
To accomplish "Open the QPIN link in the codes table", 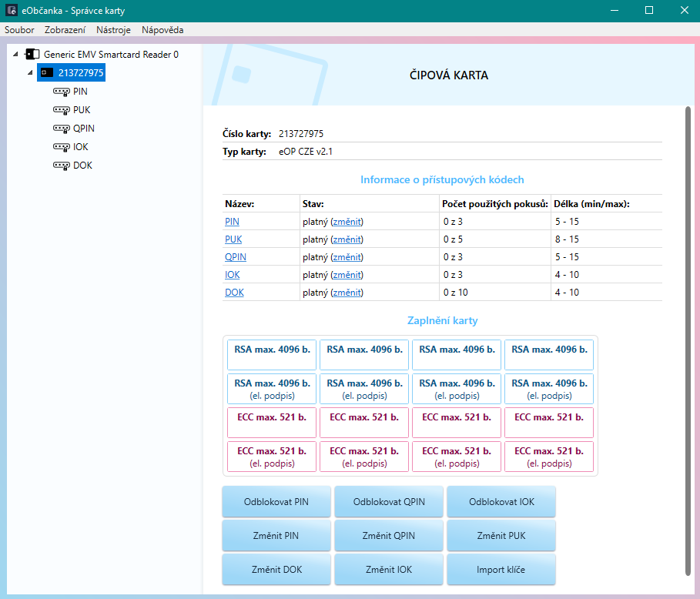I will point(235,257).
